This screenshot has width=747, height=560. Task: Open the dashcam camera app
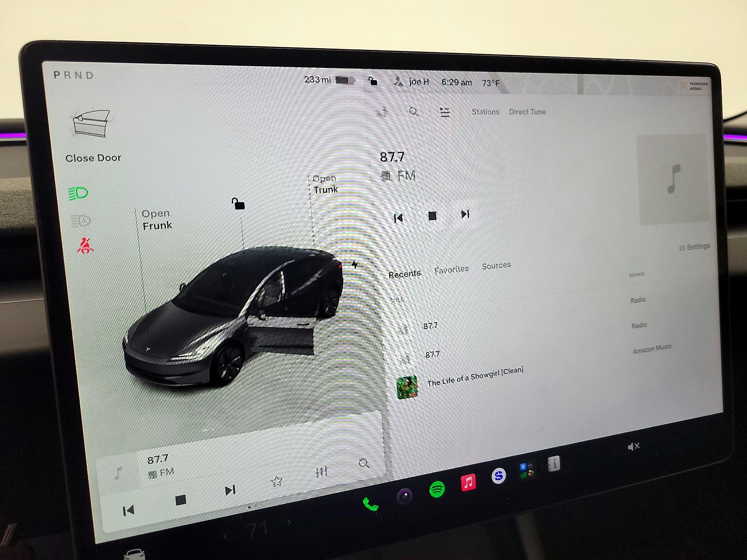(405, 496)
